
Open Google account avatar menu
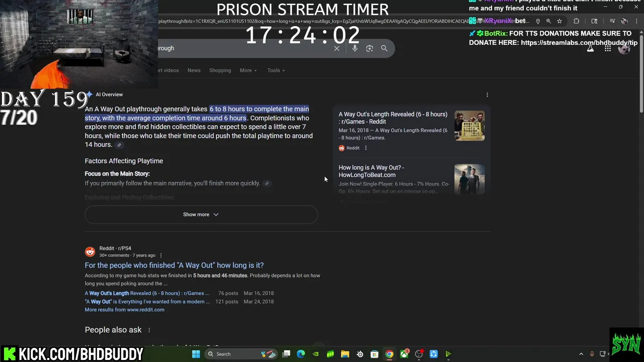click(624, 48)
